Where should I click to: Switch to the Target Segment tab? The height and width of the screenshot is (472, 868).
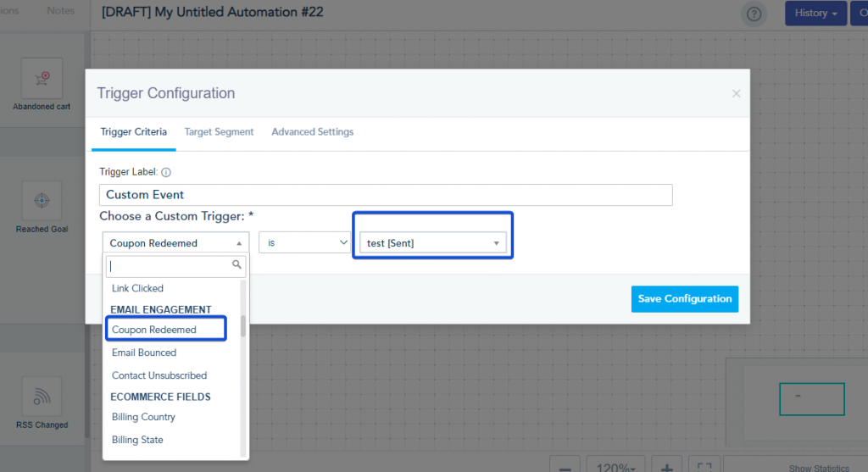[219, 131]
